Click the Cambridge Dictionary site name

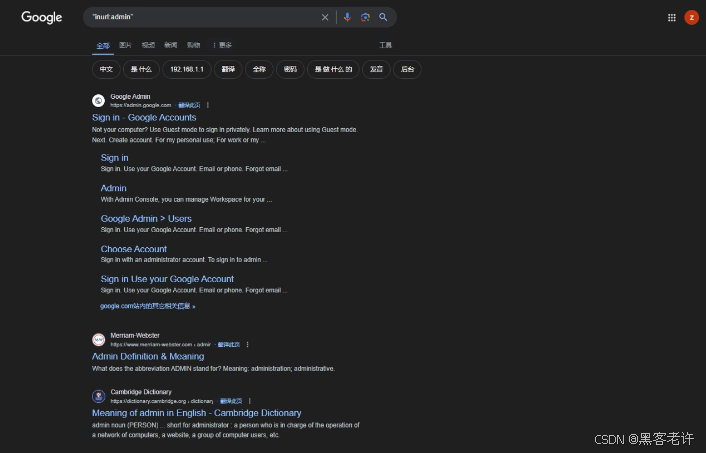[x=141, y=392]
